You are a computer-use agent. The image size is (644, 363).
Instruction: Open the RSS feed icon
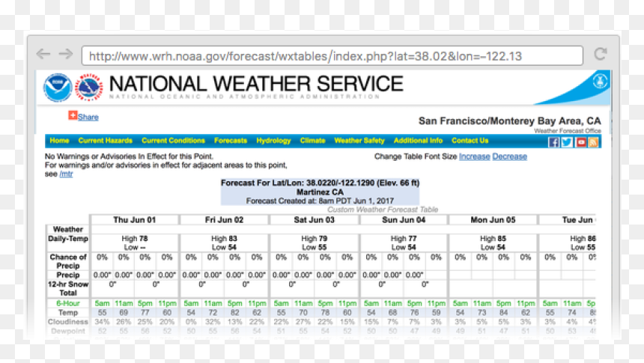click(x=593, y=142)
